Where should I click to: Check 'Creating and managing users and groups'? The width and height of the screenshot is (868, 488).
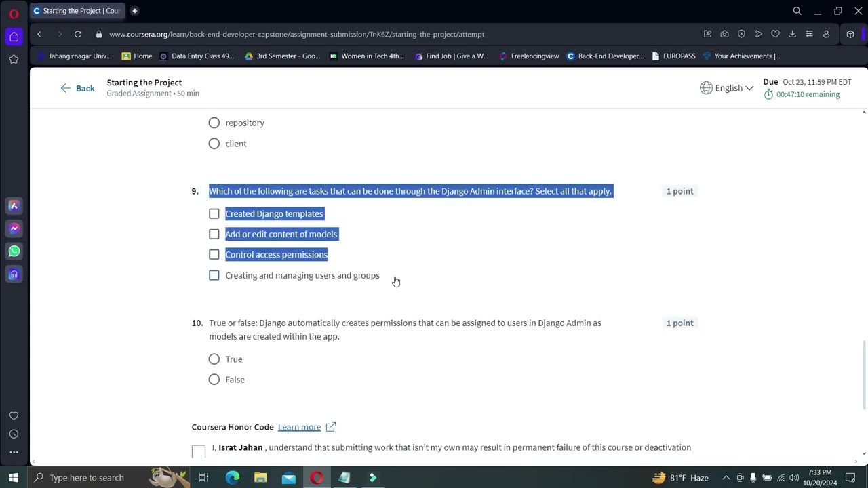pyautogui.click(x=214, y=275)
